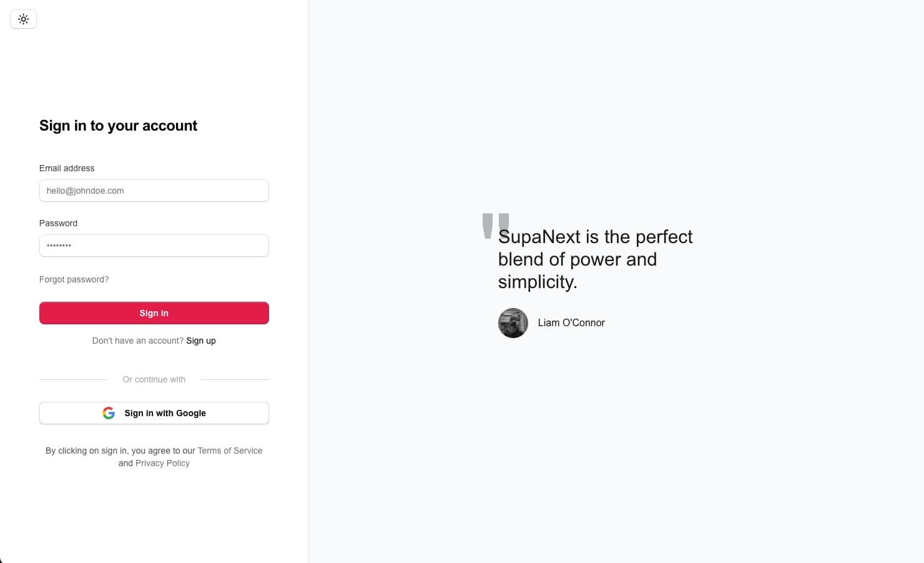This screenshot has width=924, height=563.
Task: Open the Forgot password? link
Action: [x=74, y=279]
